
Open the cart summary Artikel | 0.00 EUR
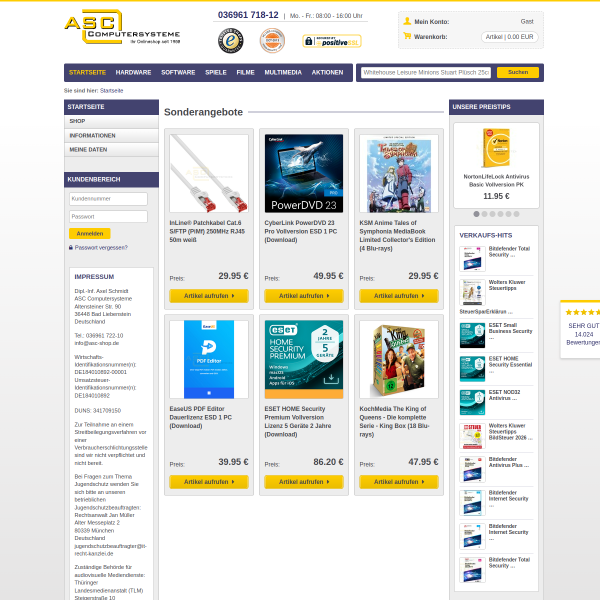tap(509, 37)
